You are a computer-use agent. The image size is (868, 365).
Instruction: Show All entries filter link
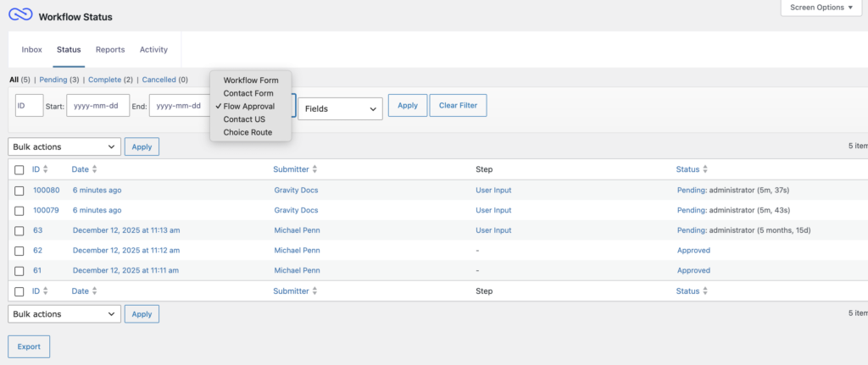(x=14, y=80)
